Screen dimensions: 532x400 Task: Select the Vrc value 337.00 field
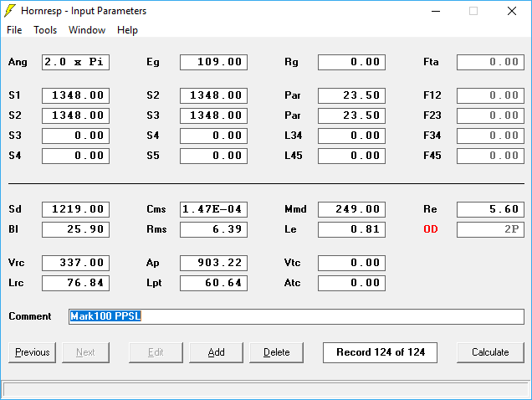pyautogui.click(x=75, y=263)
